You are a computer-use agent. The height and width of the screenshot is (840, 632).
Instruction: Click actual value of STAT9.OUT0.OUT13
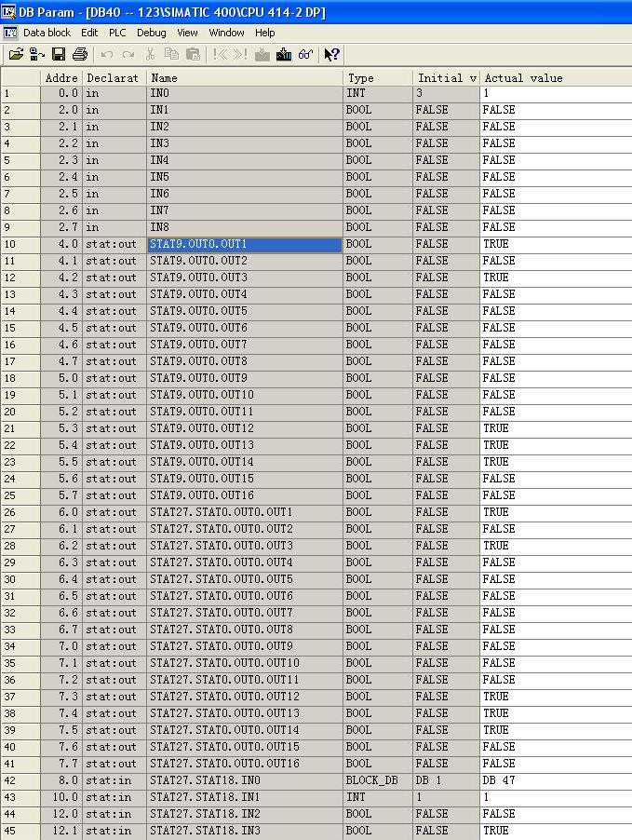click(x=556, y=445)
